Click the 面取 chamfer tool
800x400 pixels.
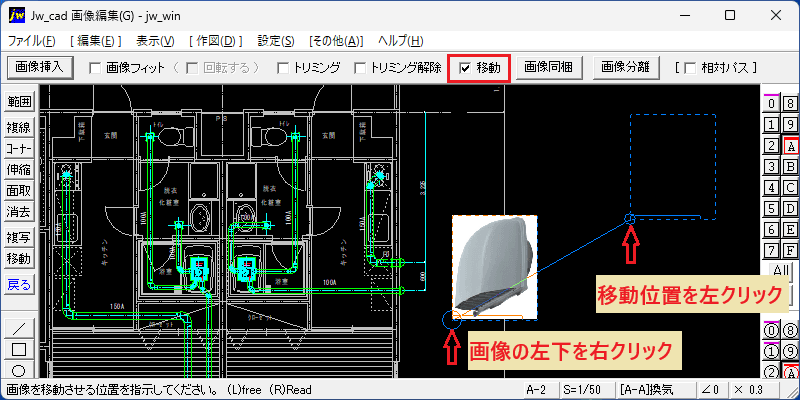[x=19, y=191]
